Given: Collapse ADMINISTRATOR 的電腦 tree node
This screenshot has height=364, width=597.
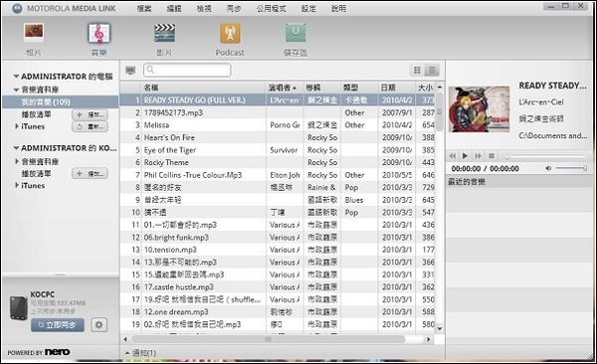Looking at the screenshot, I should coord(16,77).
